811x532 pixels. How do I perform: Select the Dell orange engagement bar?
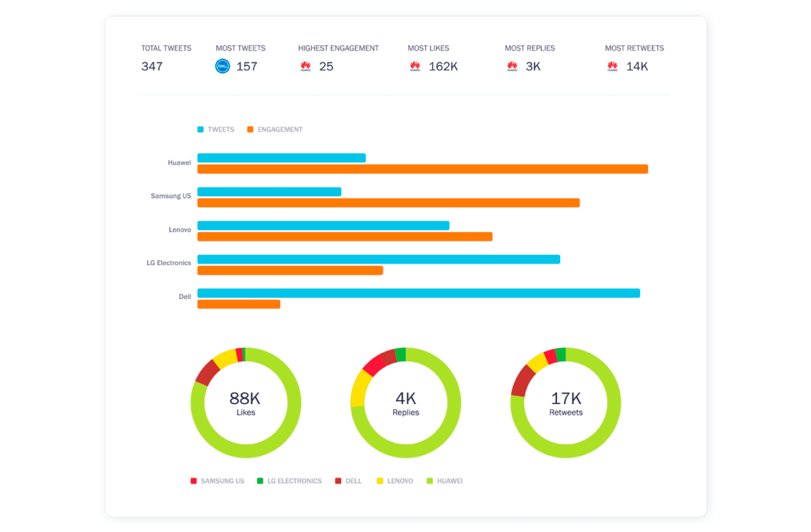point(239,304)
